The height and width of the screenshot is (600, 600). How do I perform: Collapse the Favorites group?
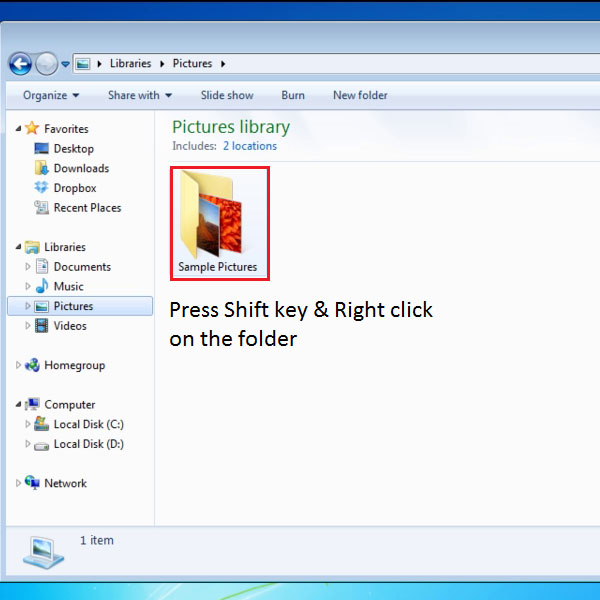pyautogui.click(x=18, y=129)
